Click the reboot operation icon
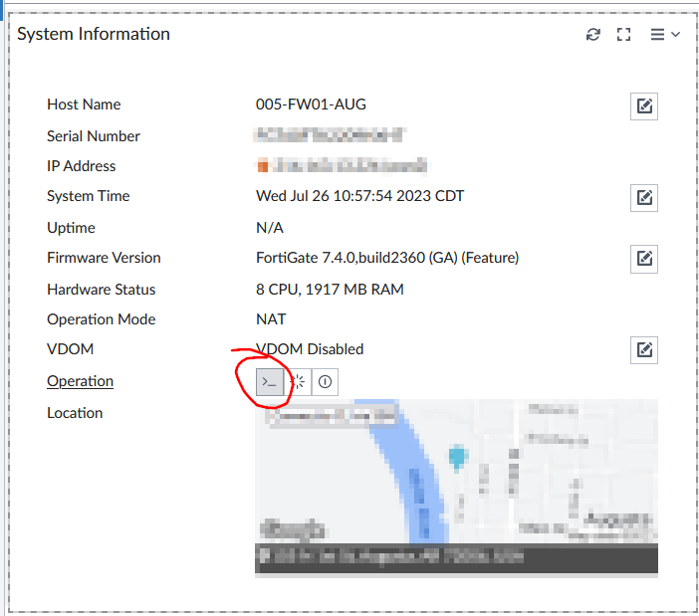 pyautogui.click(x=298, y=382)
